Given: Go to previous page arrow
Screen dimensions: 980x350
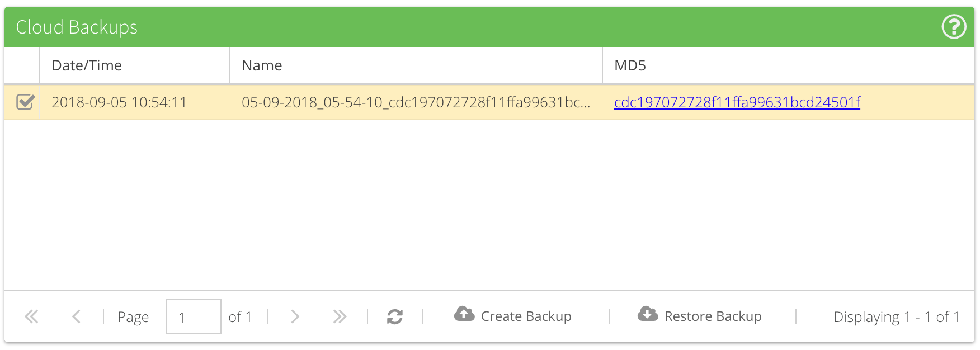Looking at the screenshot, I should (x=77, y=317).
